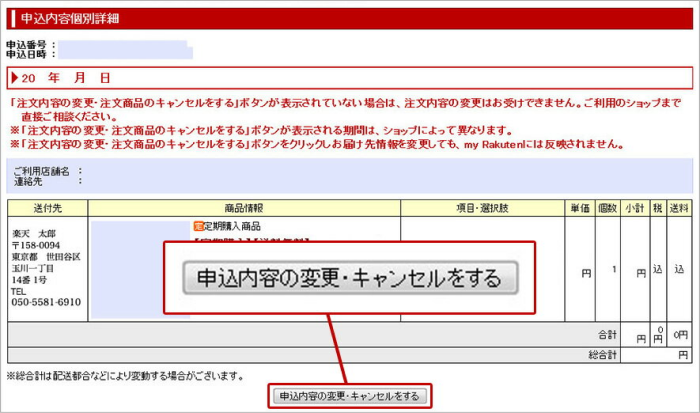The width and height of the screenshot is (700, 413).
Task: Click the 連絡先 contact label
Action: (x=30, y=182)
